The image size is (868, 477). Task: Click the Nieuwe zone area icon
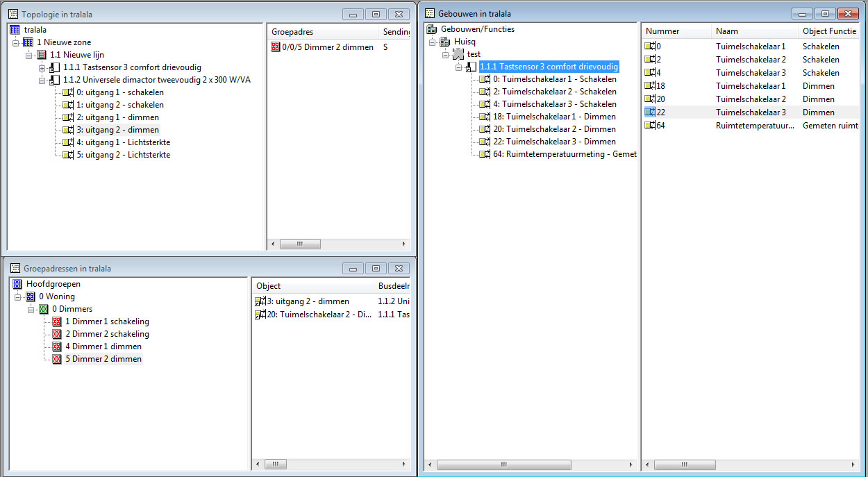(28, 42)
